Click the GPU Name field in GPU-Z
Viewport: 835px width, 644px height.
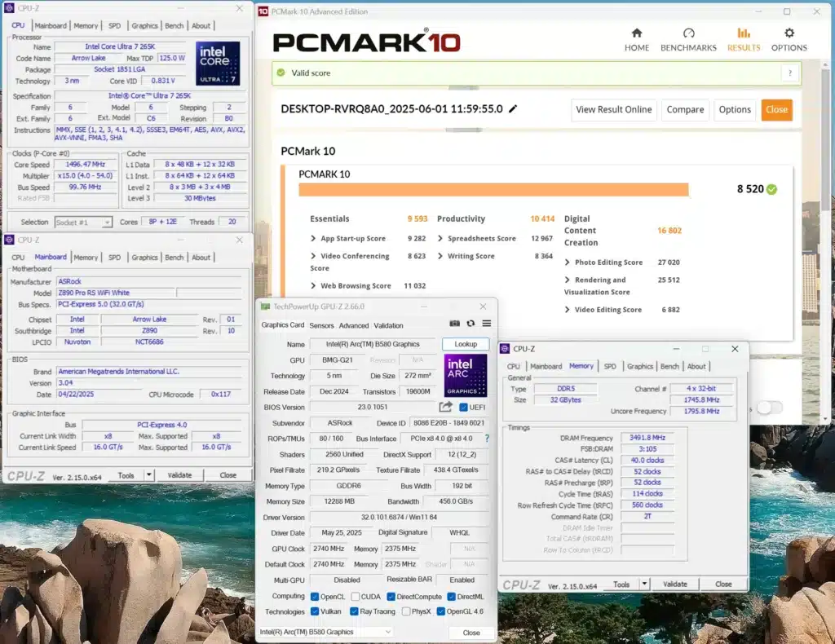pos(373,344)
